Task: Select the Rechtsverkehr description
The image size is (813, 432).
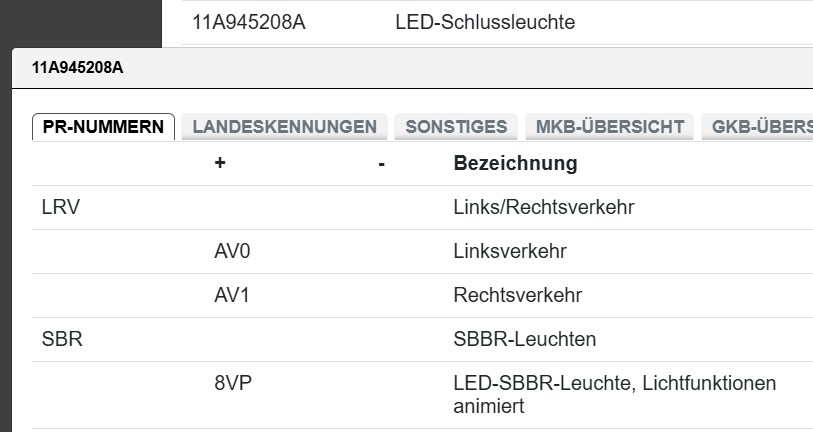Action: 517,296
